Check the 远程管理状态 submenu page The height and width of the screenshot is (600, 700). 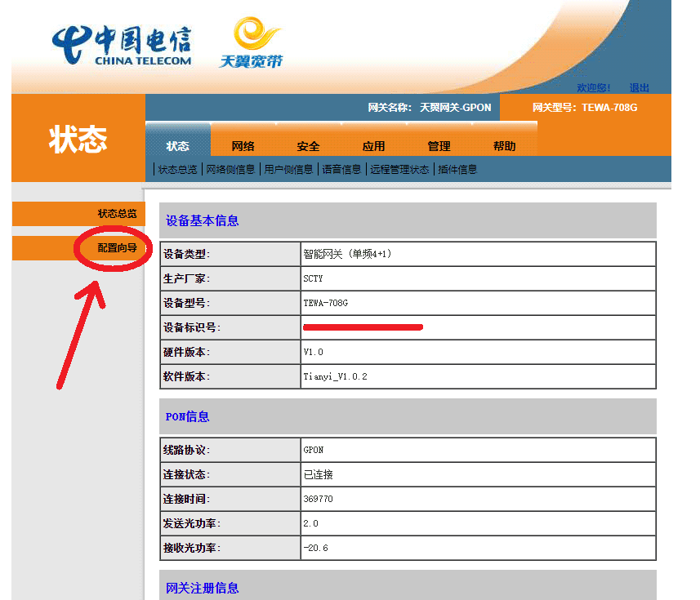pos(399,170)
